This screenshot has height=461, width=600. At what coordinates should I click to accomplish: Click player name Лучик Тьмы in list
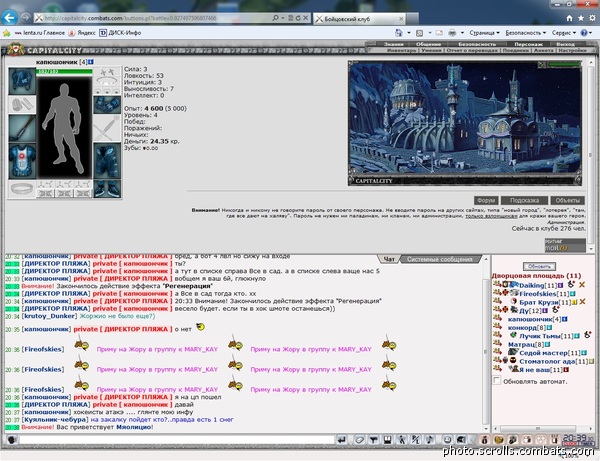pyautogui.click(x=540, y=336)
